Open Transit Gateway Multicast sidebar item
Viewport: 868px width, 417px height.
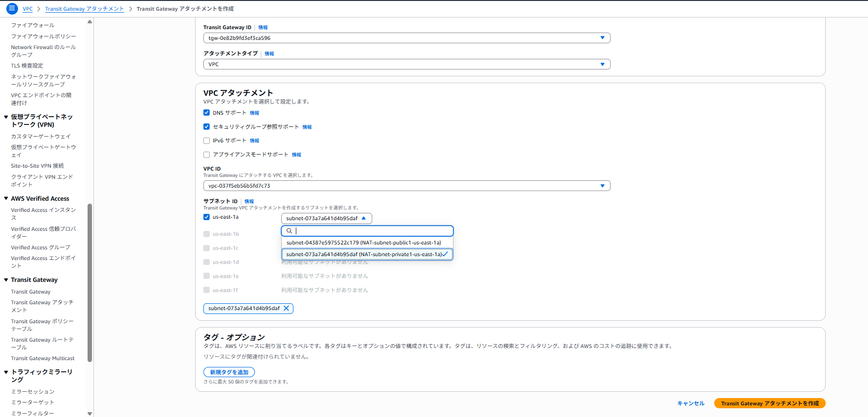(43, 358)
